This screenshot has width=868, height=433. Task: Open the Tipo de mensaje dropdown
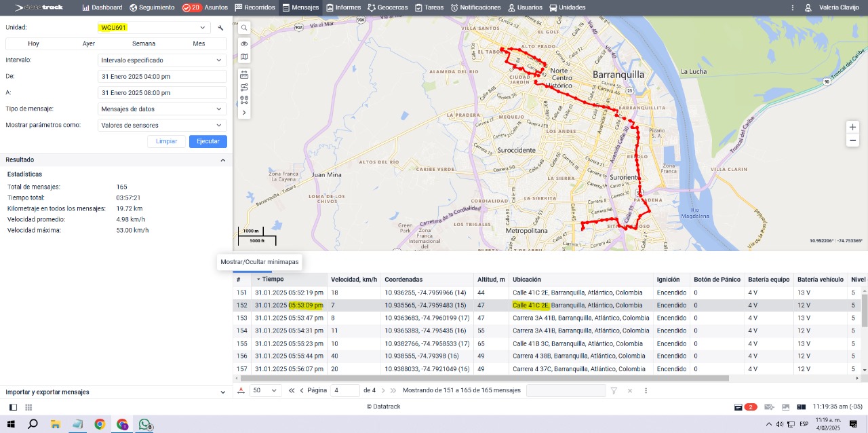[162, 109]
